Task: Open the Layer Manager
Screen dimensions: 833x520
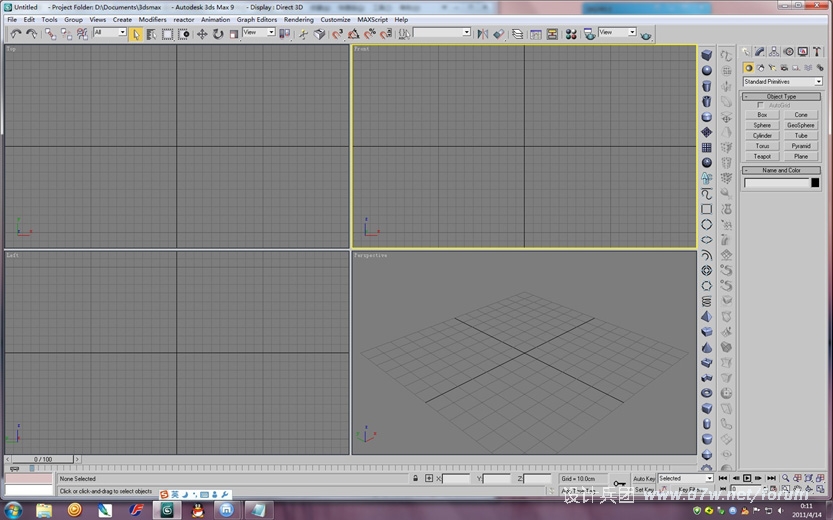Action: coord(517,35)
